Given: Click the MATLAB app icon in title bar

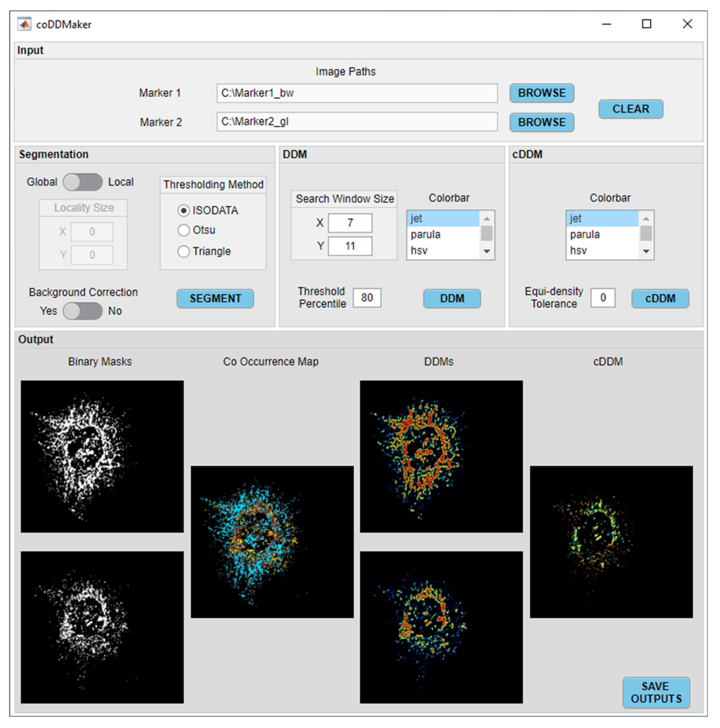Looking at the screenshot, I should (24, 25).
